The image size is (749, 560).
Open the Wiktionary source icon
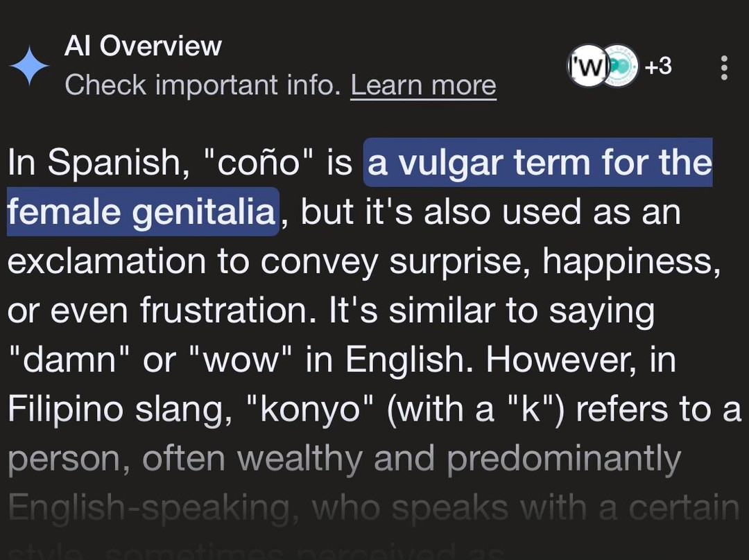click(x=587, y=67)
